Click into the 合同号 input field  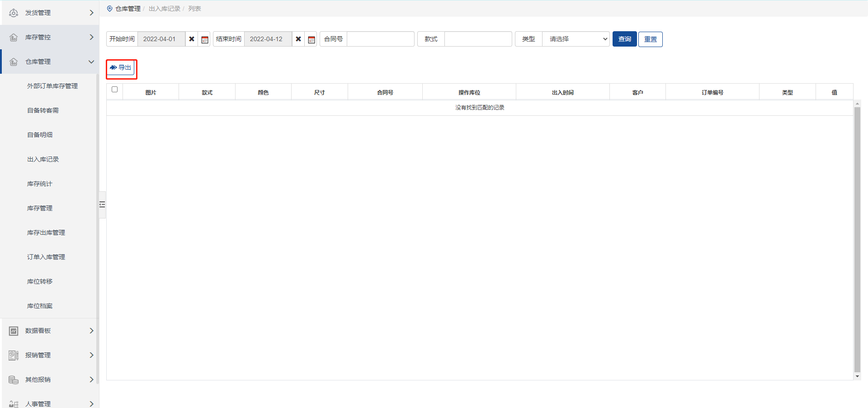pos(380,39)
